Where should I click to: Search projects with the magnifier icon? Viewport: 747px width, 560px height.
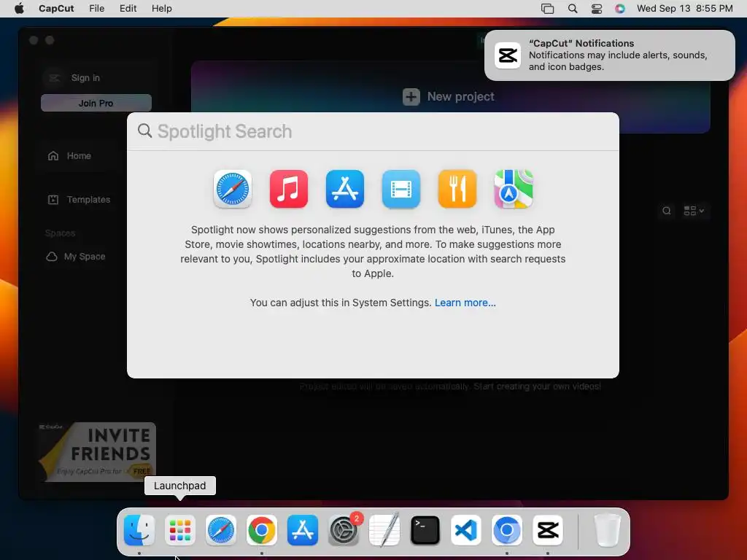pyautogui.click(x=667, y=211)
